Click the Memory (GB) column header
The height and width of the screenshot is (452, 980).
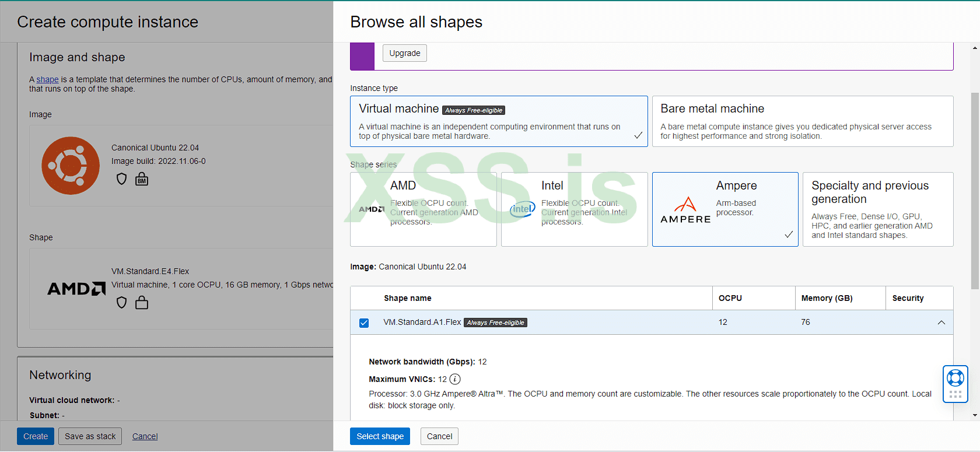tap(827, 298)
